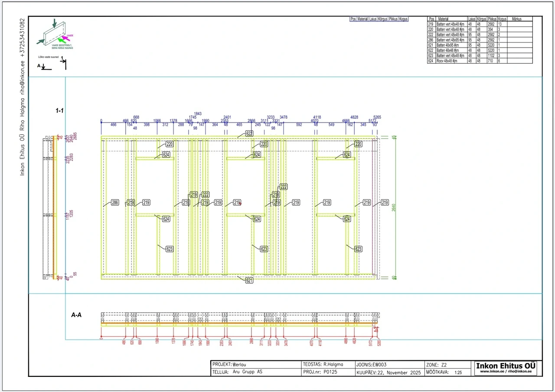Select part label 286 in elevation view
Screen dimensions: 555x392
pos(115,202)
